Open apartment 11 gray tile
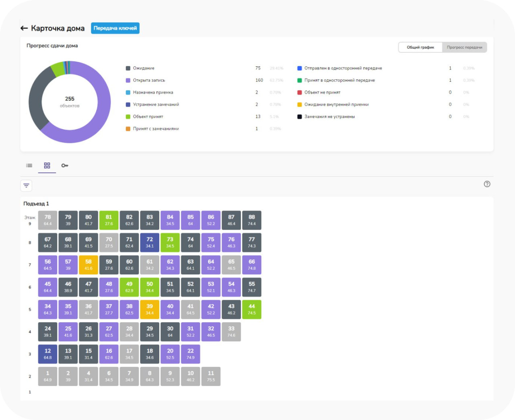The width and height of the screenshot is (515, 420). click(x=211, y=377)
